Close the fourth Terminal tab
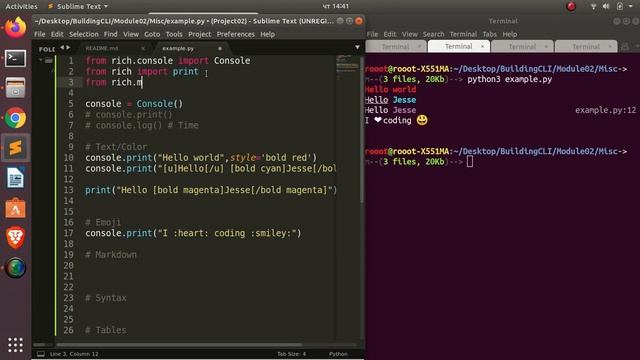The image size is (640, 360). (610, 47)
